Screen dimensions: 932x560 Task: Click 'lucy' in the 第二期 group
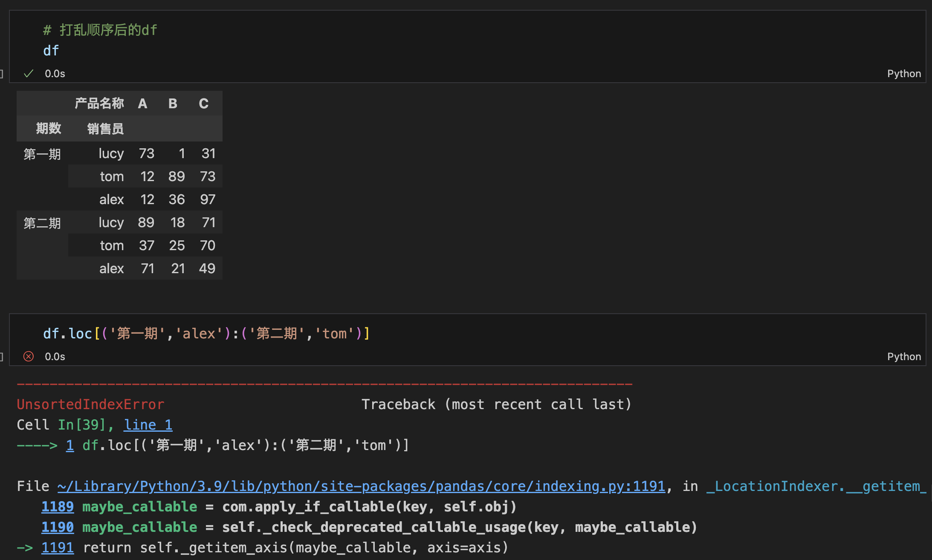(x=111, y=222)
